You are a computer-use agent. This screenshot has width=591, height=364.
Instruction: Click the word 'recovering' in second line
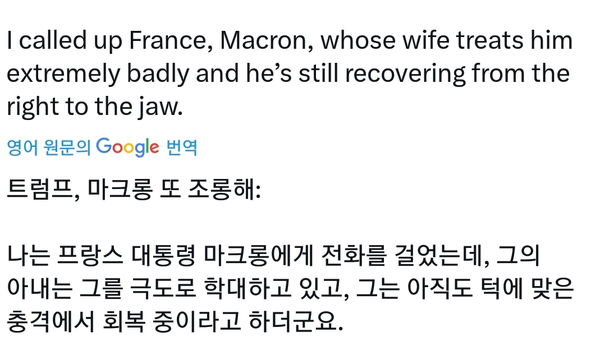[405, 74]
